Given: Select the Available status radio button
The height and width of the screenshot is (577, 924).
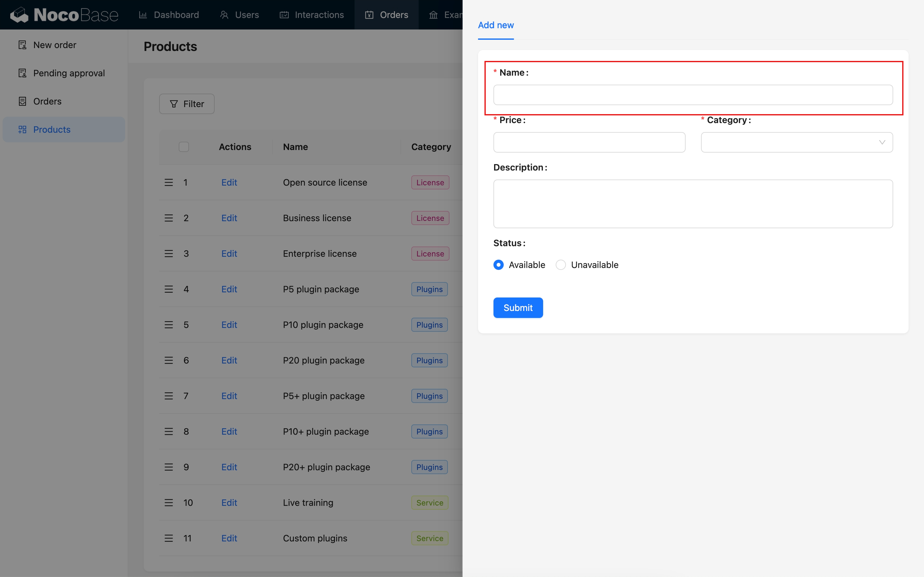Looking at the screenshot, I should 498,265.
